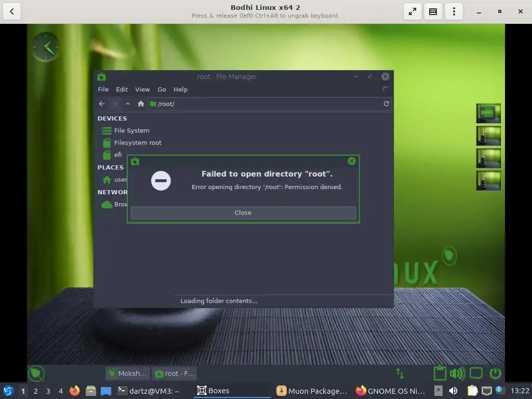Viewport: 532px width, 399px height.
Task: Click the host volume speaker tray icon
Action: (x=453, y=391)
